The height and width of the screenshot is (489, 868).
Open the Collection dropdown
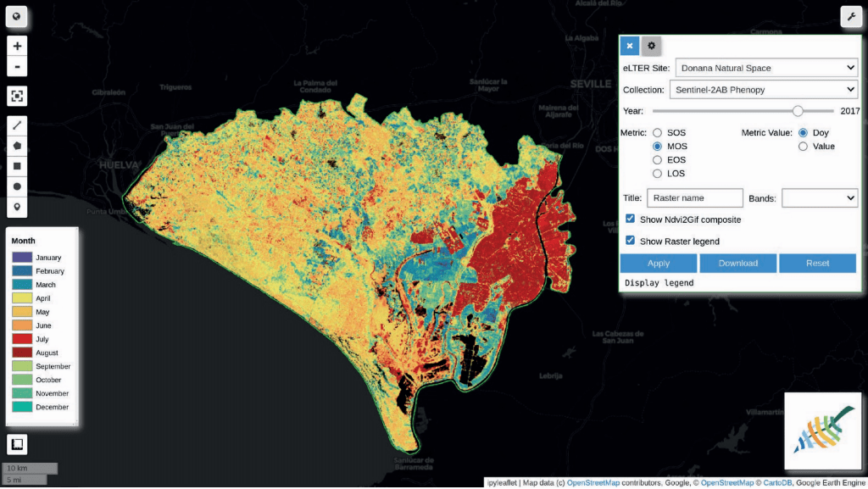click(763, 90)
